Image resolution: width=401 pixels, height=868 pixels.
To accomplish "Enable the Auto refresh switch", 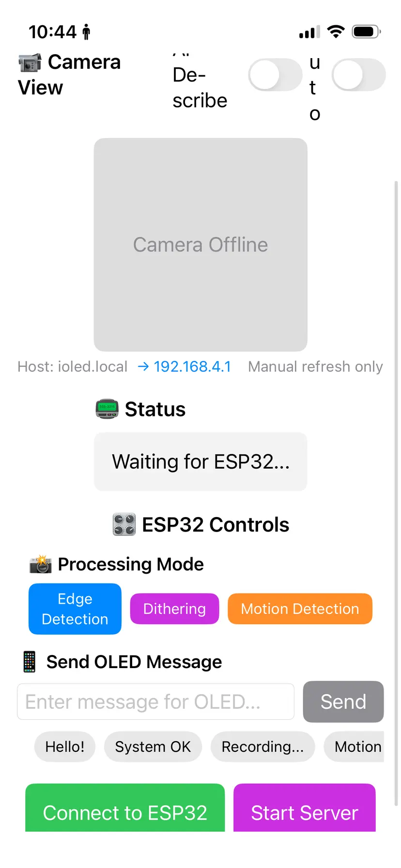I will coord(358,75).
